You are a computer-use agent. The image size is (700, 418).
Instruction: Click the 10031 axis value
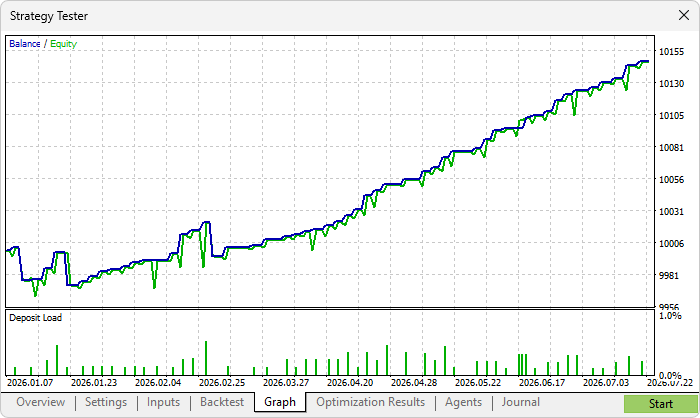[671, 211]
